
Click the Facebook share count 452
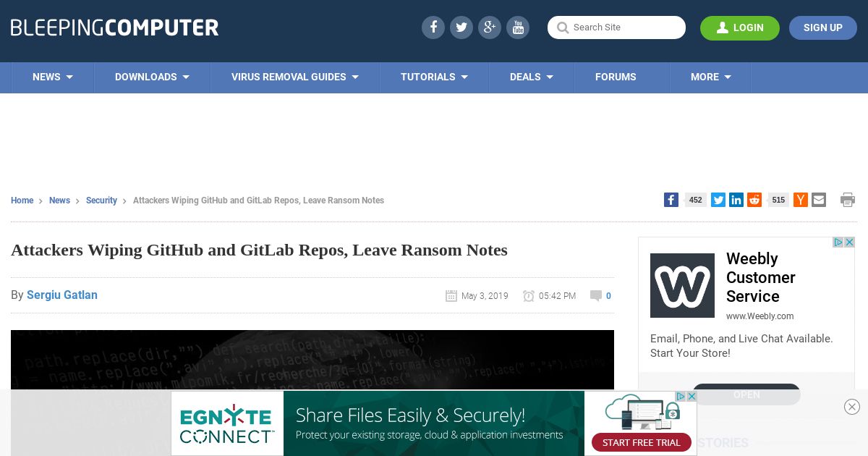pos(695,200)
